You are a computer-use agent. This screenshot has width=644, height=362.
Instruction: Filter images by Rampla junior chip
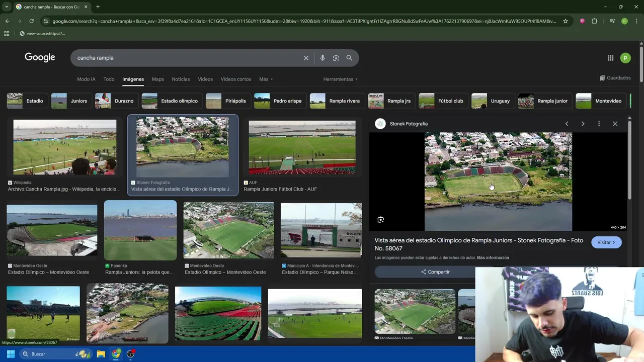point(545,101)
